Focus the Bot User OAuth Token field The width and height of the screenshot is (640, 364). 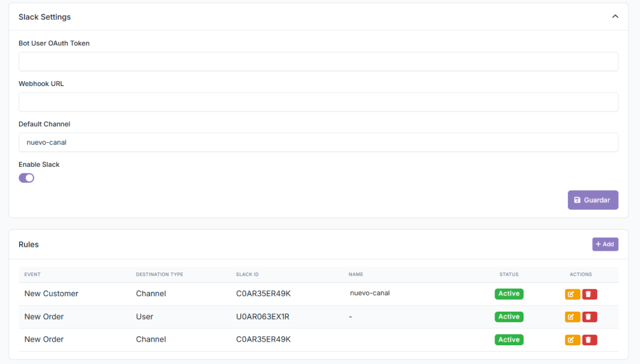pos(318,61)
